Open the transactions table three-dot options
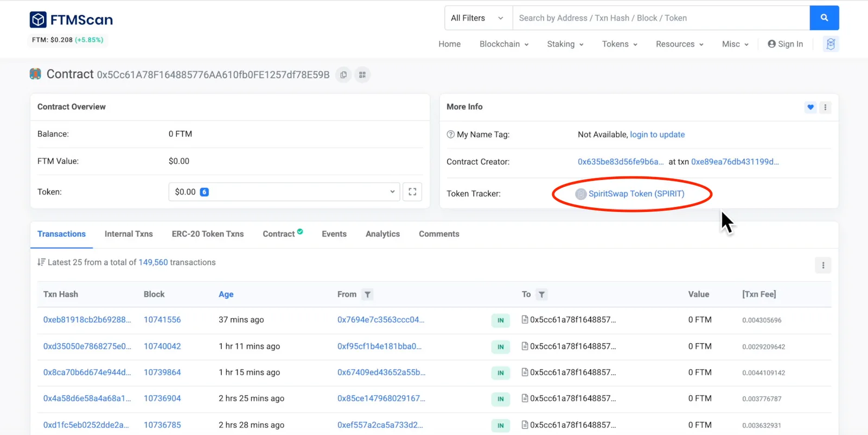The image size is (868, 435). point(823,265)
